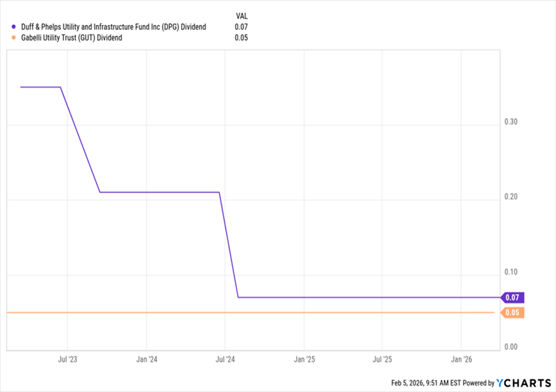Click the 0.07 value in the legend
The height and width of the screenshot is (392, 556).
(x=242, y=27)
